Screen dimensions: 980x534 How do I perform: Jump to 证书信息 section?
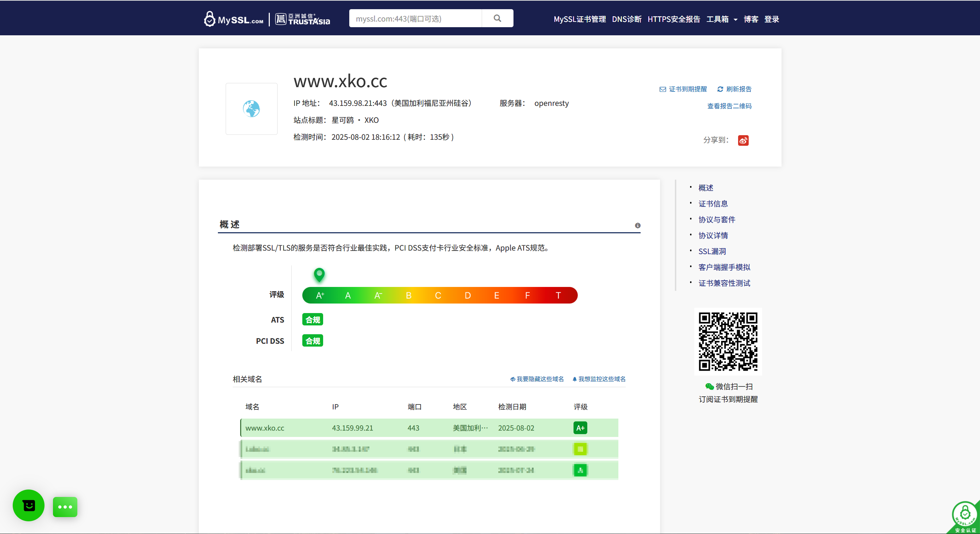pyautogui.click(x=713, y=204)
